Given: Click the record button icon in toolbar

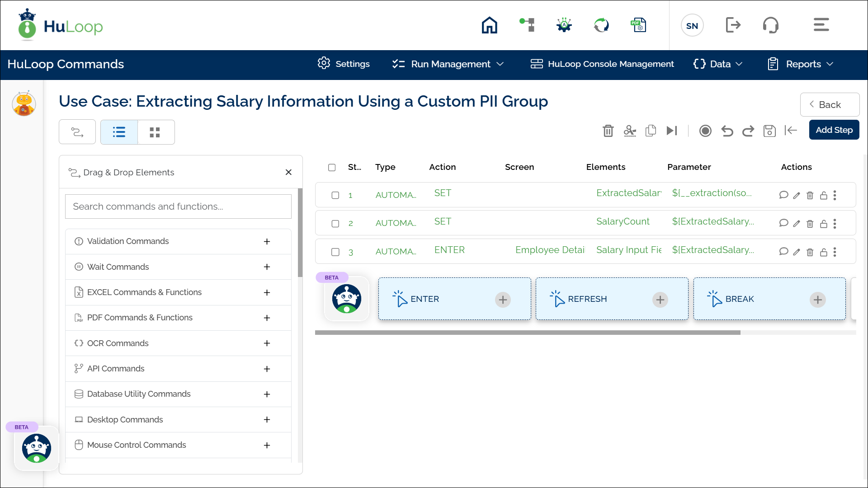Looking at the screenshot, I should (705, 131).
